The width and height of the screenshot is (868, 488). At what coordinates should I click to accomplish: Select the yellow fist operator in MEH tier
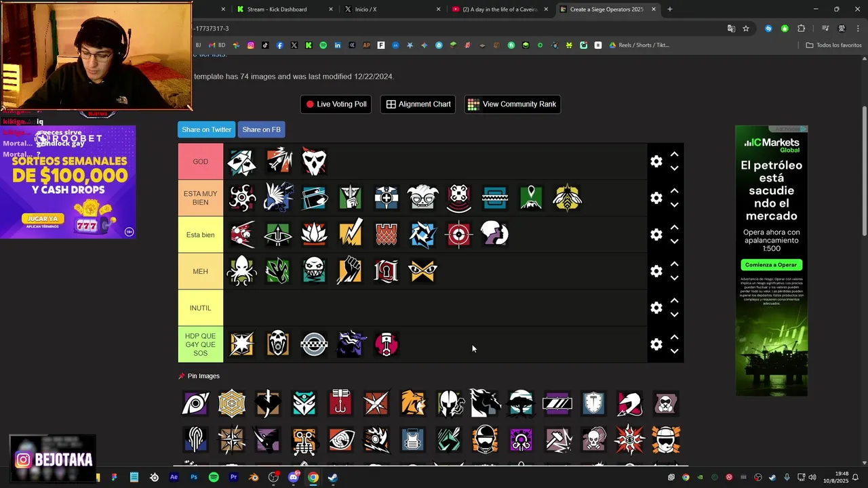pos(351,271)
